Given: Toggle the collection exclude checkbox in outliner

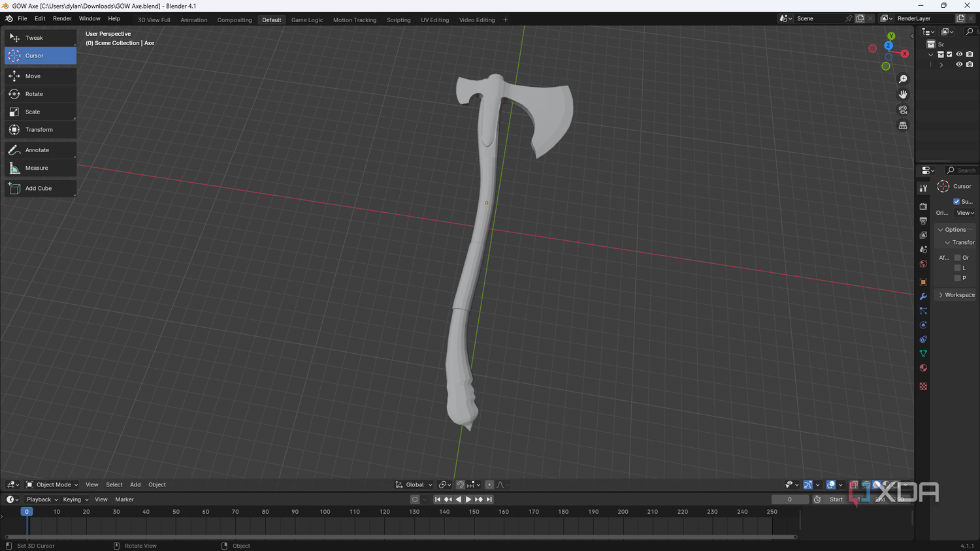Looking at the screenshot, I should tap(949, 54).
